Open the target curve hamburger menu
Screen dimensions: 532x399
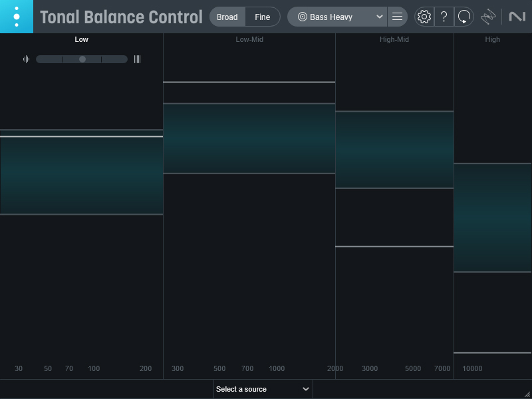coord(397,17)
